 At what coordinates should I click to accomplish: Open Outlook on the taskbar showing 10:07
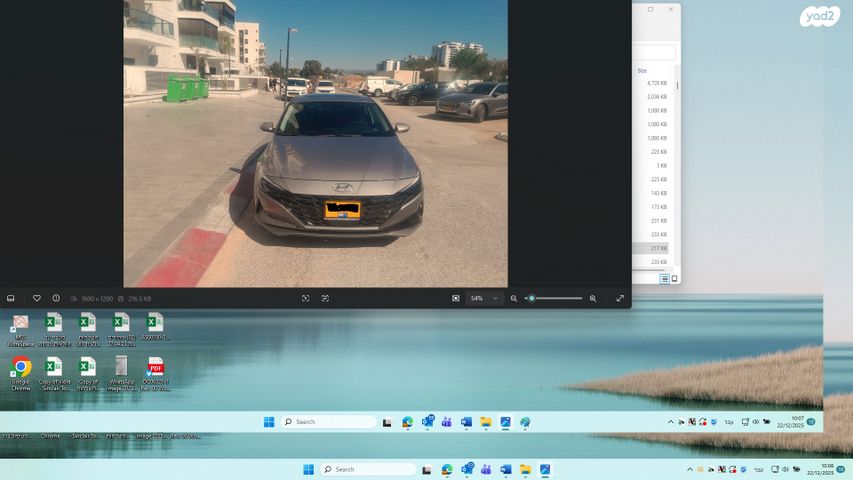pos(428,421)
